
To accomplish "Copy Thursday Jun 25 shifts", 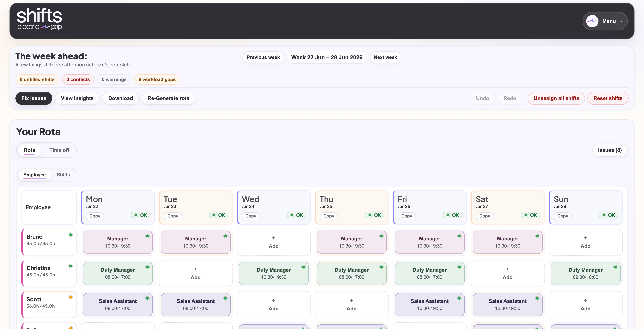I will coord(329,216).
